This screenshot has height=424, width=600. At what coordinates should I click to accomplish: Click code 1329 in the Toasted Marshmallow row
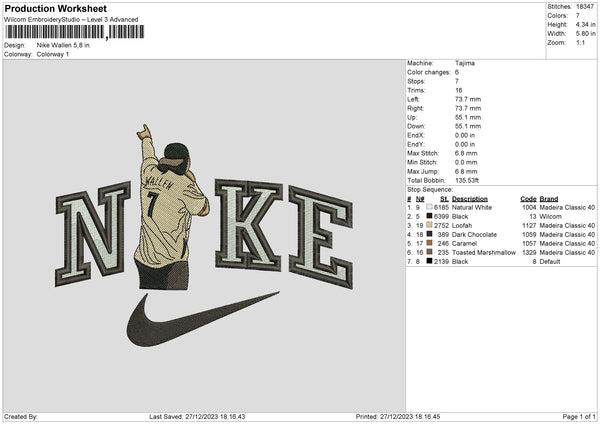529,253
